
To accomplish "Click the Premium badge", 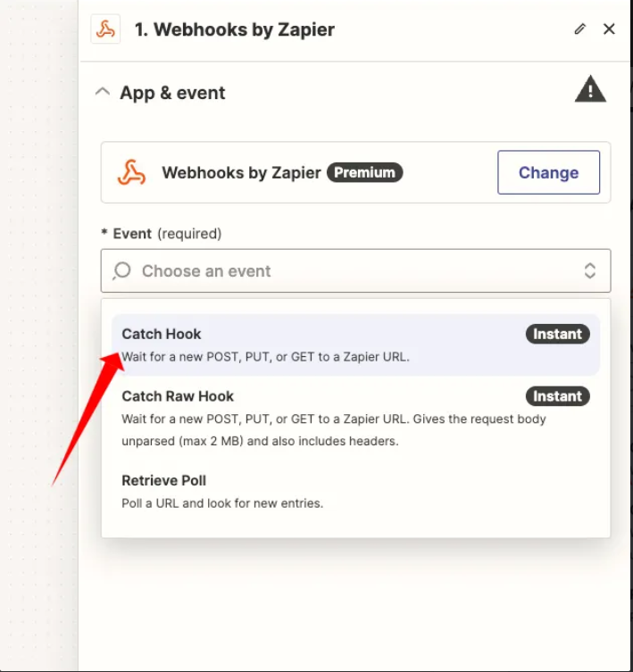I will tap(364, 172).
